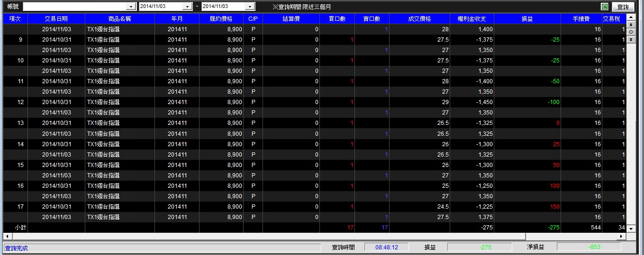The image size is (644, 255).
Task: Click the horizontal scrollbar's left arrow
Action: 7,236
